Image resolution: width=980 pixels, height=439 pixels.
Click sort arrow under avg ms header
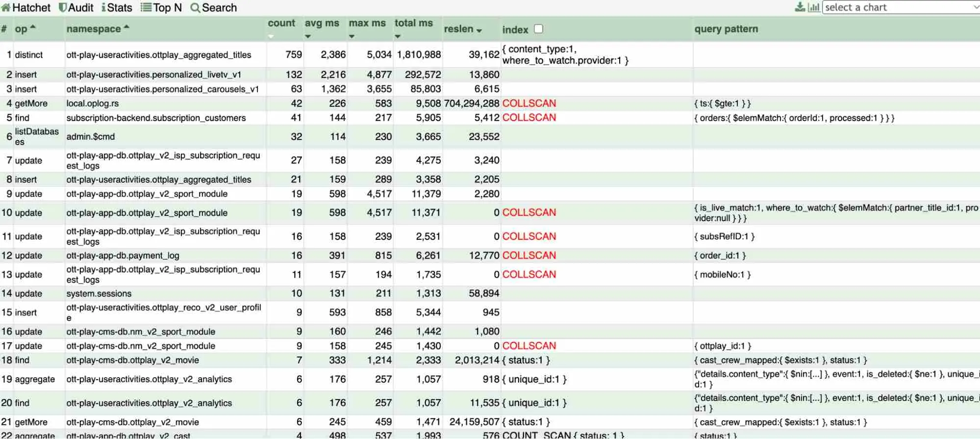click(x=308, y=36)
